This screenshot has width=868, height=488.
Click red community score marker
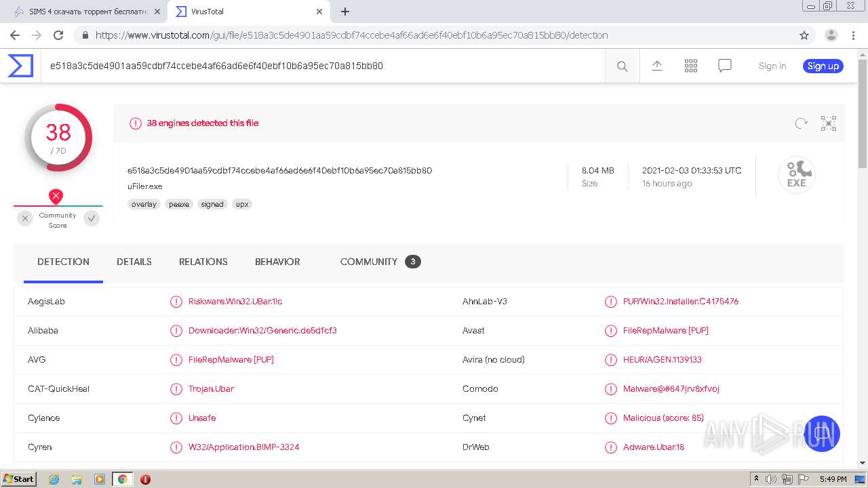pyautogui.click(x=56, y=197)
